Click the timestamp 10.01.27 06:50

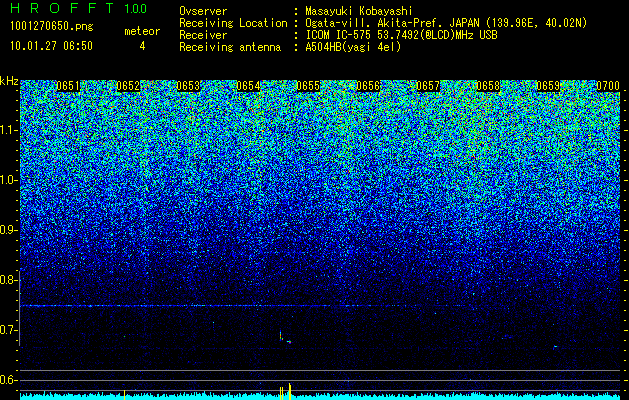51,46
